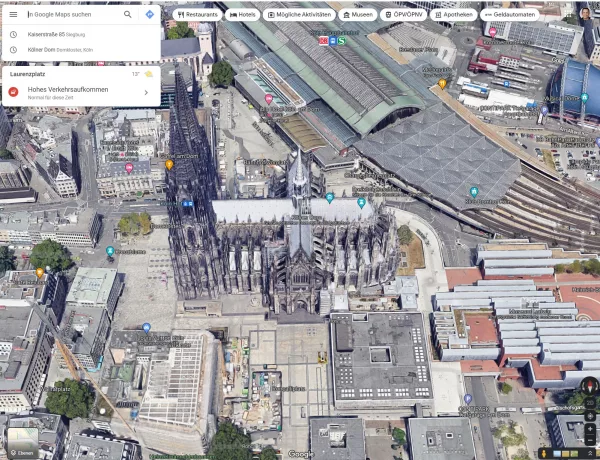Select recent search Kölner Dom
Screen dimensions: 600x460
point(81,50)
